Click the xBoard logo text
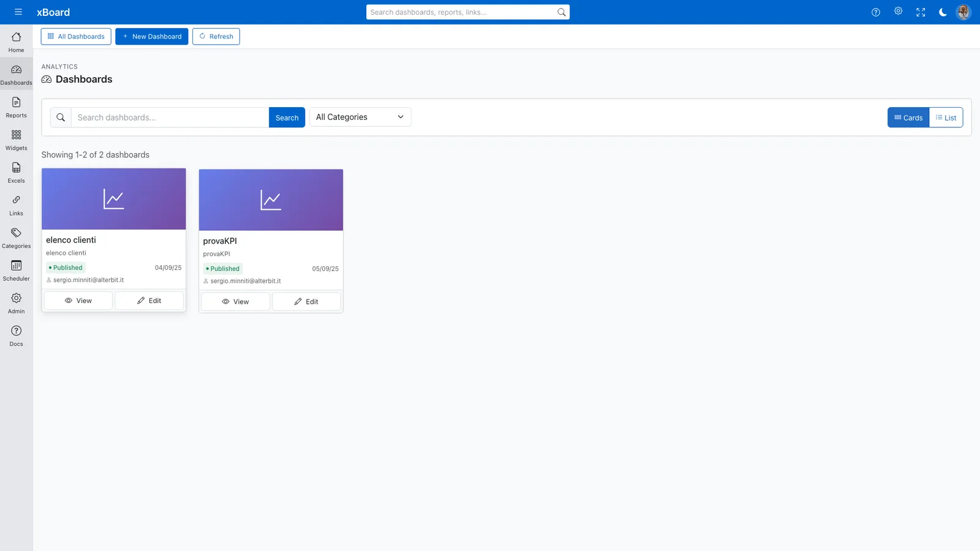 (53, 12)
